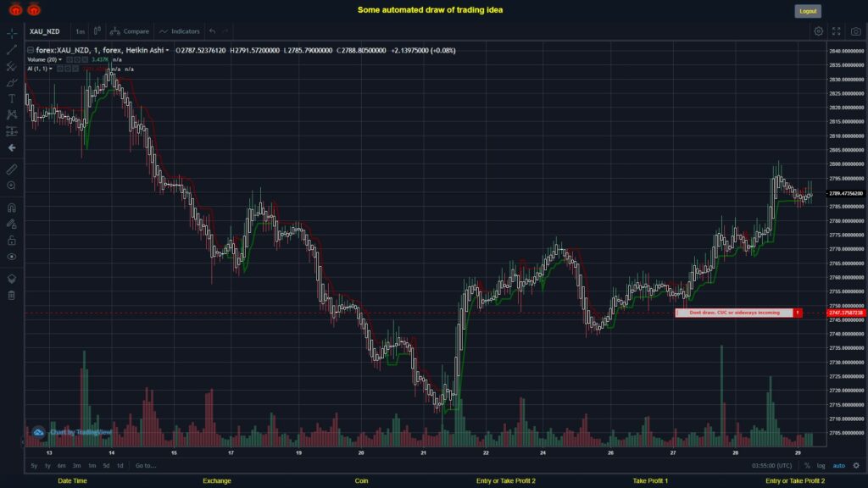
Task: Select the left arrow icon tool
Action: [12, 147]
